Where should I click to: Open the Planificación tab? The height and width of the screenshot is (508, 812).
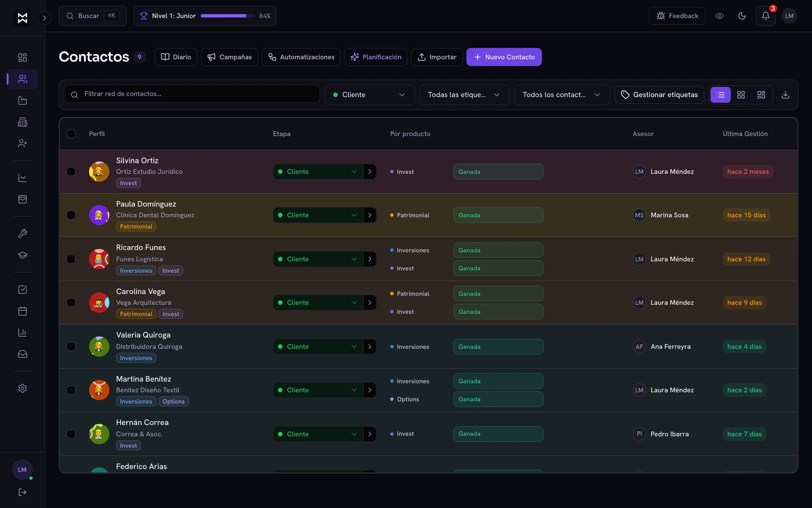[x=376, y=57]
